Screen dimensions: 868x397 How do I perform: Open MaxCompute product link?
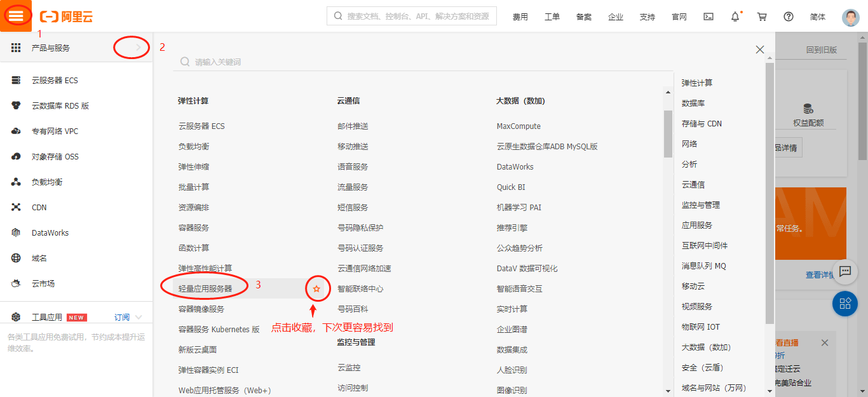click(519, 126)
